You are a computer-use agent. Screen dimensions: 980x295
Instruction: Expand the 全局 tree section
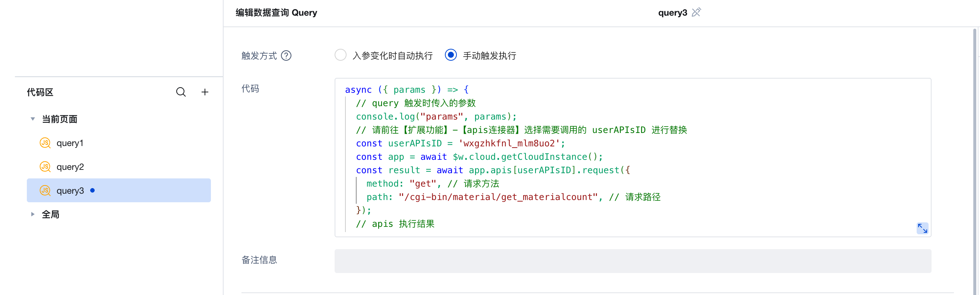33,215
